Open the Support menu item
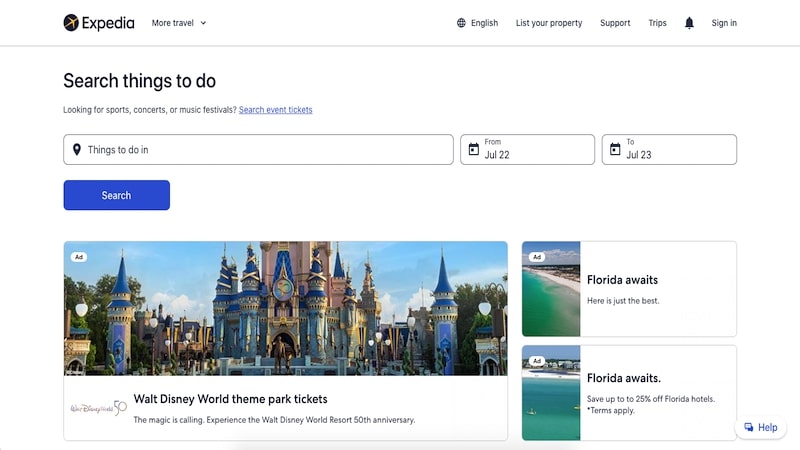 pyautogui.click(x=615, y=23)
